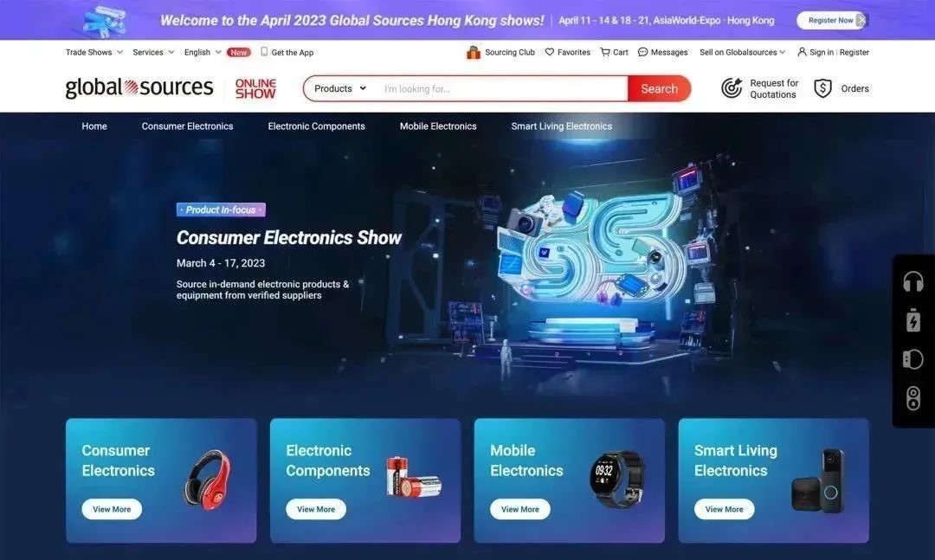Open the headphones icon in side panel
Screen dimensions: 935x560
[913, 281]
